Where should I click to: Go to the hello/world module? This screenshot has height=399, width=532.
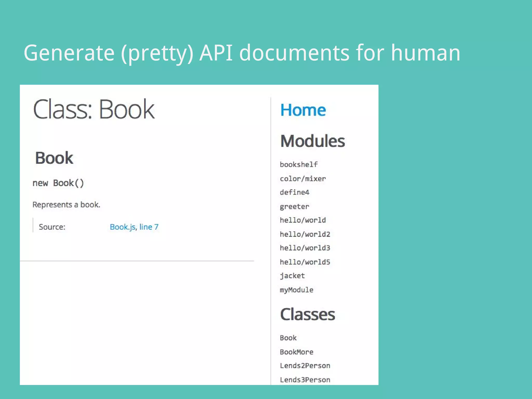[303, 220]
